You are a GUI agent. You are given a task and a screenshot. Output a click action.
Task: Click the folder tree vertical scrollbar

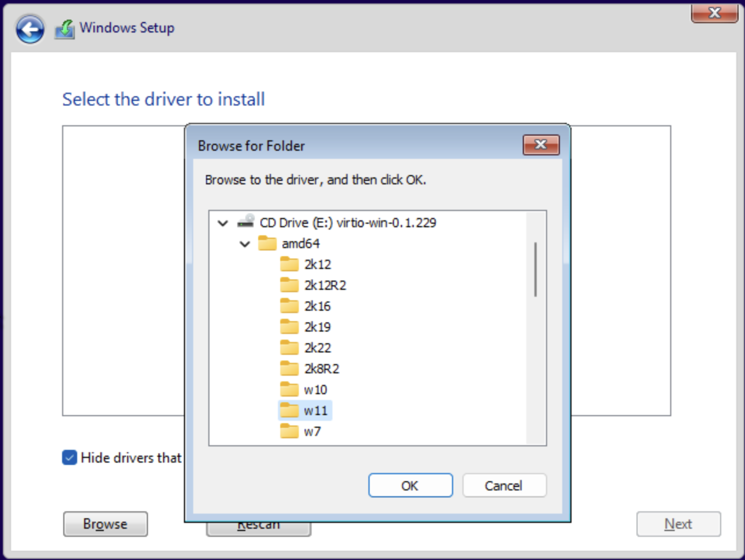[535, 270]
